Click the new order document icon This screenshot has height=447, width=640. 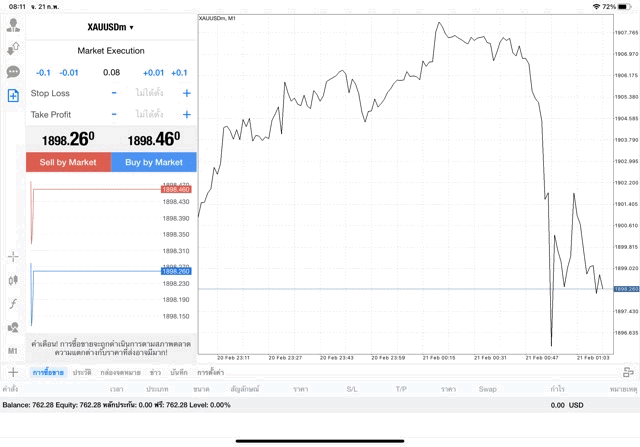pos(13,96)
